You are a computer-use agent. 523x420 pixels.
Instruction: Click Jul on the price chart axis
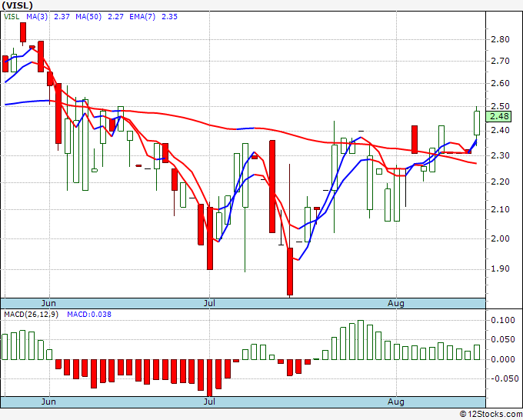pyautogui.click(x=209, y=303)
